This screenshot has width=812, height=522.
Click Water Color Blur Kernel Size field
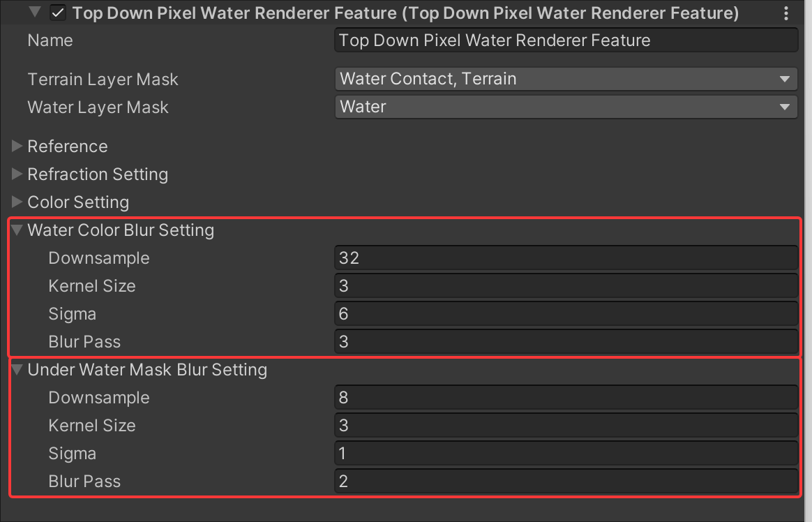[565, 285]
